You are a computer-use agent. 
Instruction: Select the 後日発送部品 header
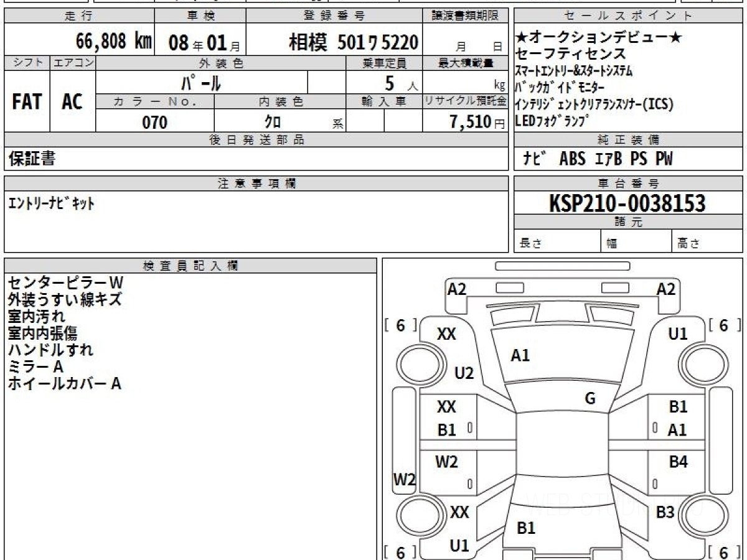tap(256, 141)
